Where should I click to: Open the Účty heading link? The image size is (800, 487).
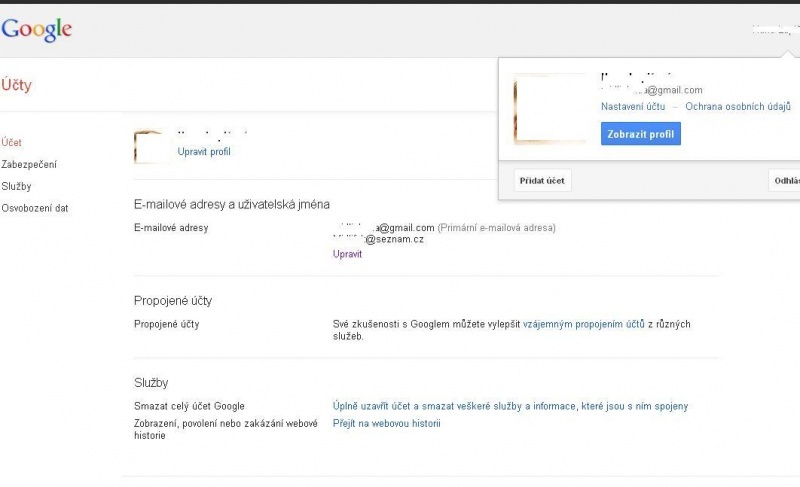[16, 85]
